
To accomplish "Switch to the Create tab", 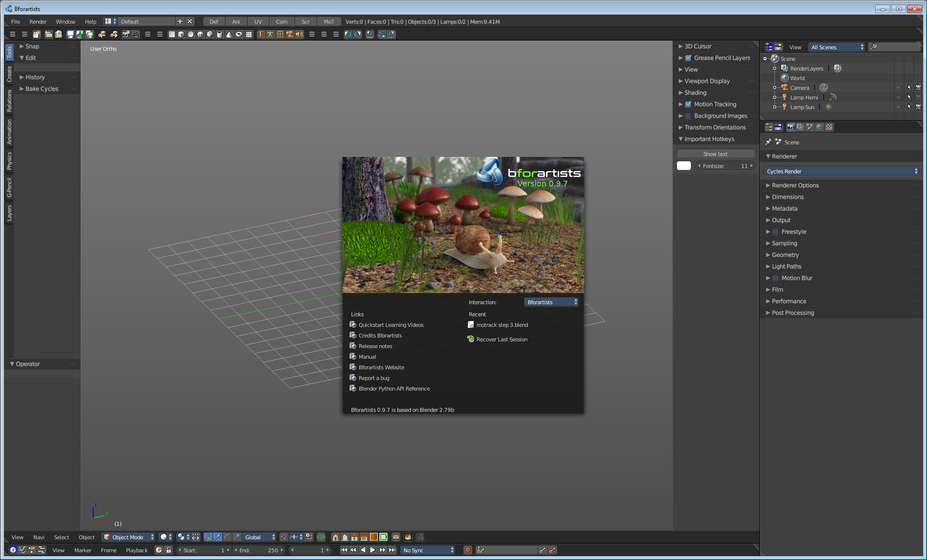I will (9, 74).
